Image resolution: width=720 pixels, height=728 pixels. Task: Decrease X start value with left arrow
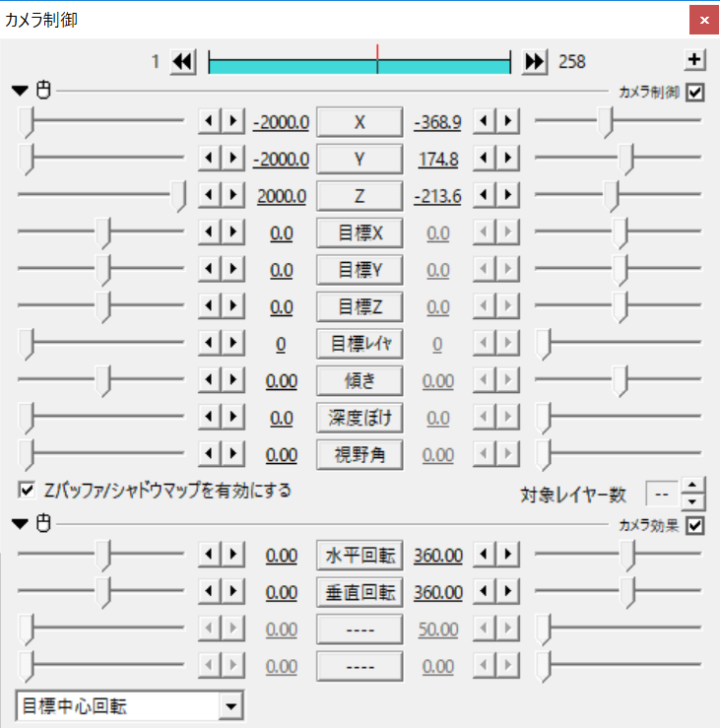pyautogui.click(x=210, y=121)
